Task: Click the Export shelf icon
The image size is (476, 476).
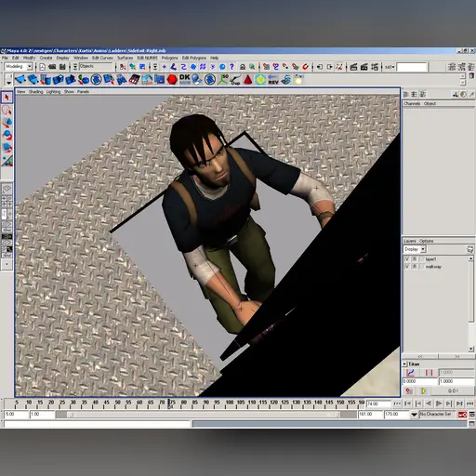Action: click(147, 80)
